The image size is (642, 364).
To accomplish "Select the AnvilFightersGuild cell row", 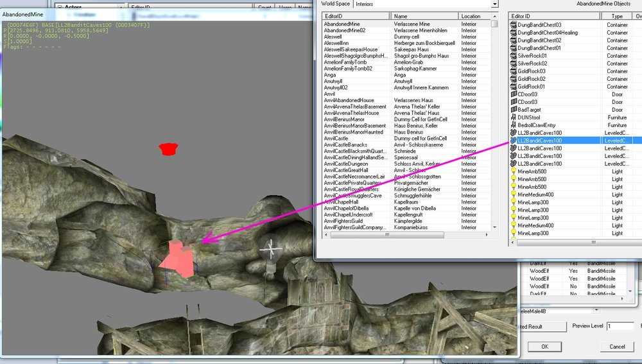I will pyautogui.click(x=406, y=221).
